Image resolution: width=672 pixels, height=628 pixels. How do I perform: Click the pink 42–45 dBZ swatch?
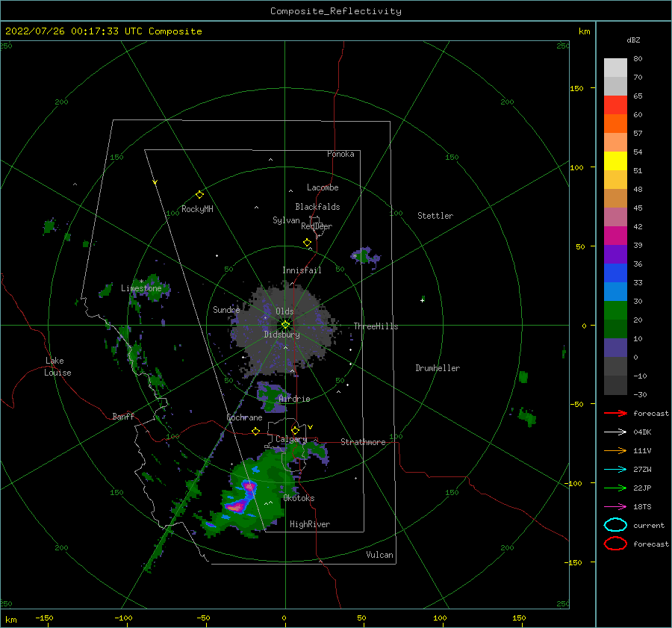click(615, 217)
